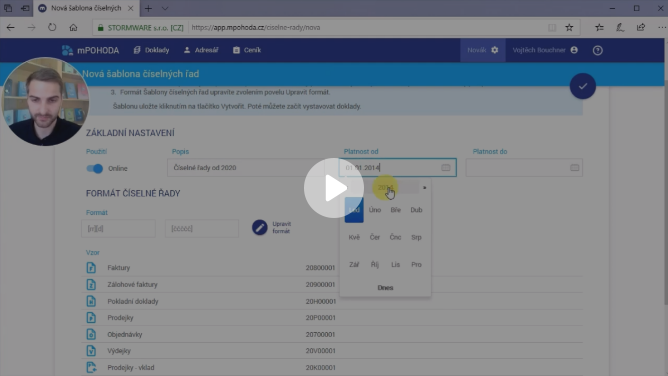Open the Novák company settings menu

point(482,50)
